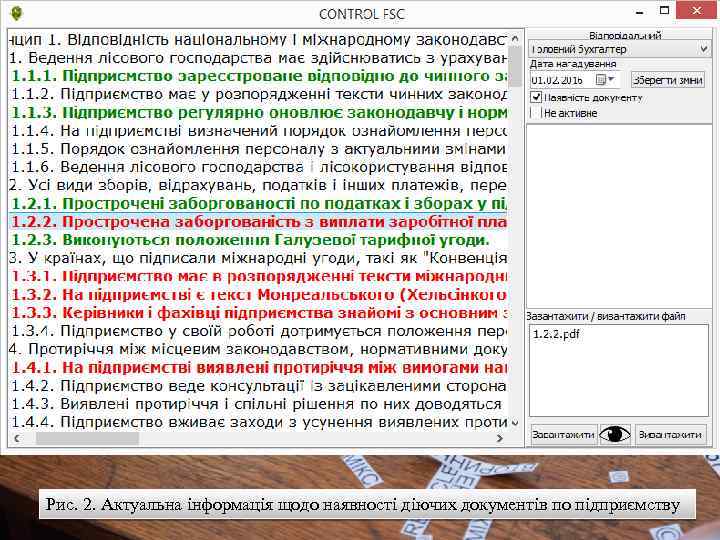Select row 1. Ведення лісового господарства має здійснюватись
This screenshot has height=540, width=720.
tap(258, 58)
